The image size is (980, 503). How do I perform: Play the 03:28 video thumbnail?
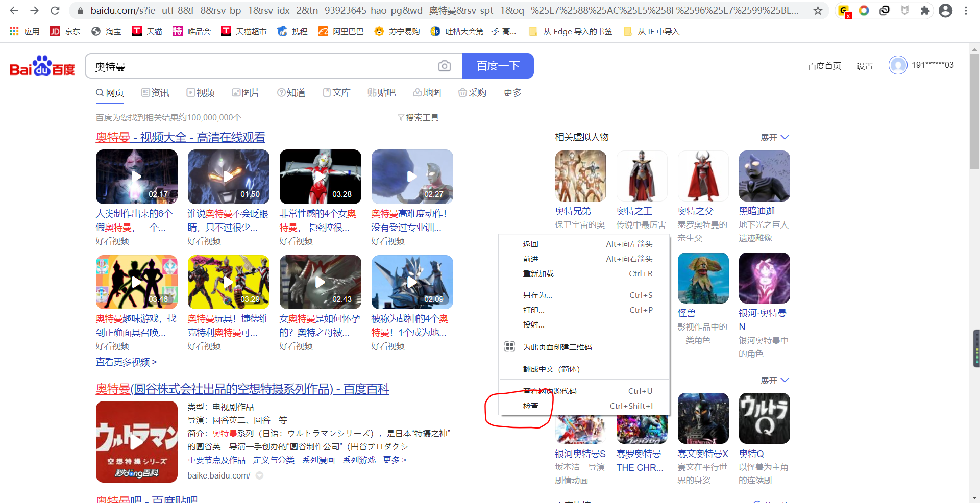[x=321, y=177]
